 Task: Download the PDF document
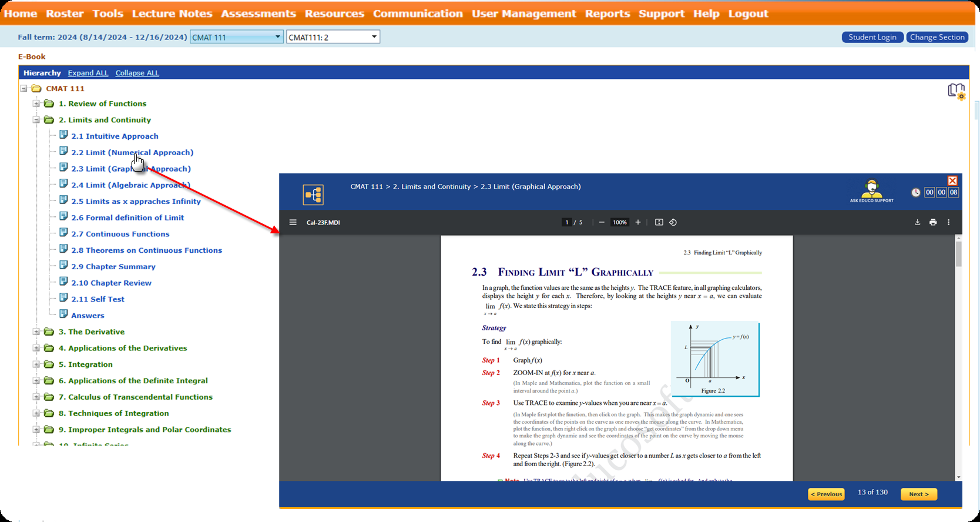coord(917,222)
